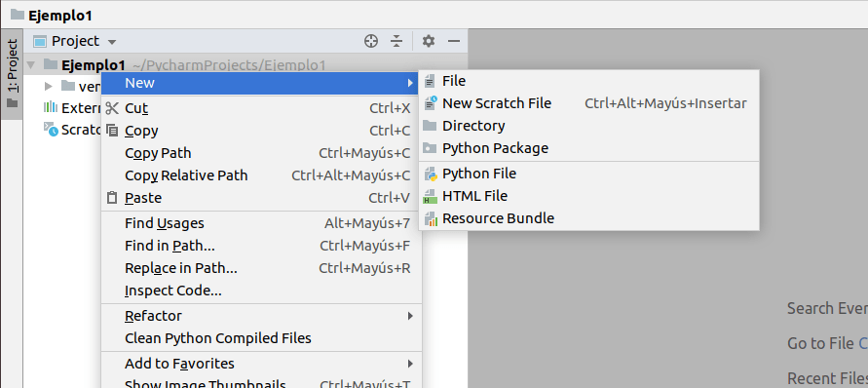This screenshot has width=868, height=388.
Task: Hide the Project panel with minus icon
Action: coord(454,41)
